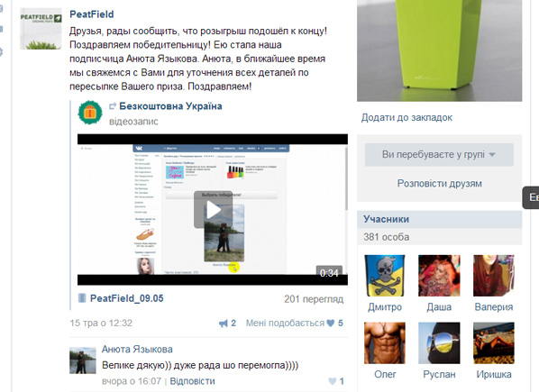539x392 pixels.
Task: Click Додати до закладок link
Action: 407,117
